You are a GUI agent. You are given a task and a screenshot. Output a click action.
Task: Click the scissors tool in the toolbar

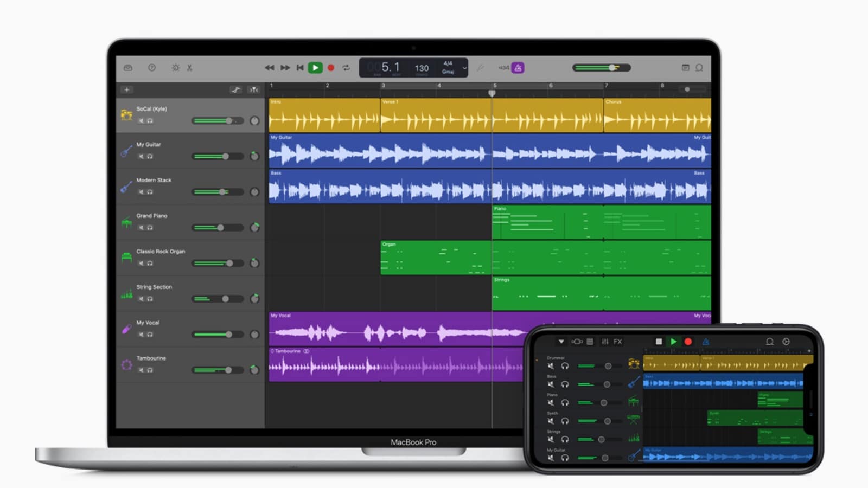click(190, 67)
